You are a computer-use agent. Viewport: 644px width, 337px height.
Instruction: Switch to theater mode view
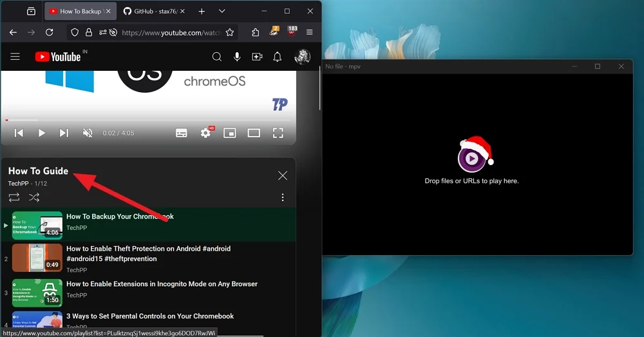254,133
